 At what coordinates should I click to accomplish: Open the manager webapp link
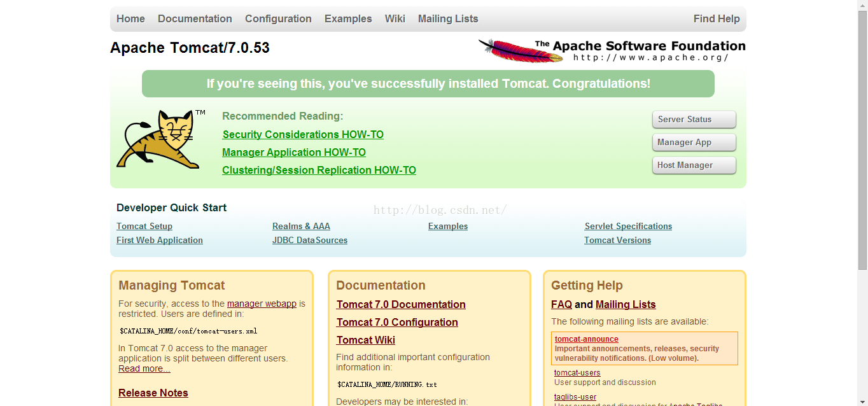coord(262,304)
